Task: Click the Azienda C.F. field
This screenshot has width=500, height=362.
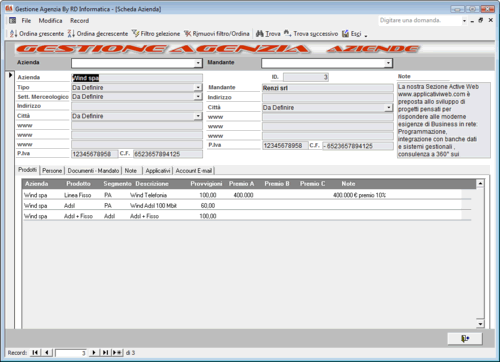Action: click(168, 154)
